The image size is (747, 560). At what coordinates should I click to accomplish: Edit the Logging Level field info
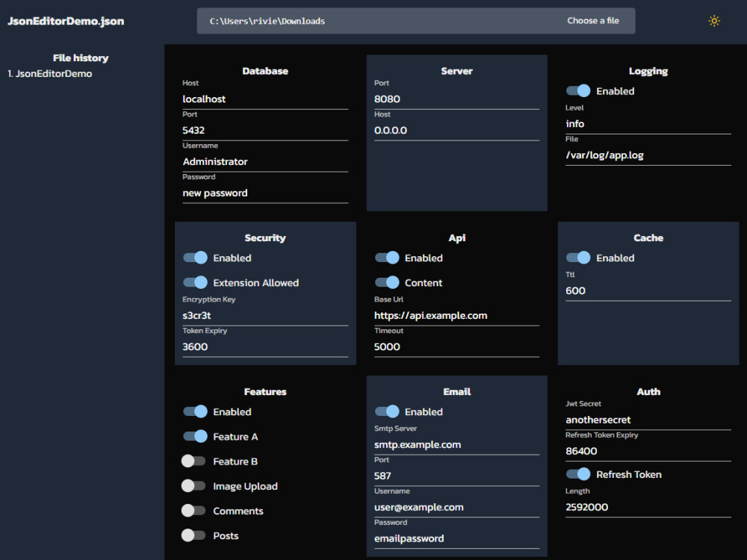point(648,124)
